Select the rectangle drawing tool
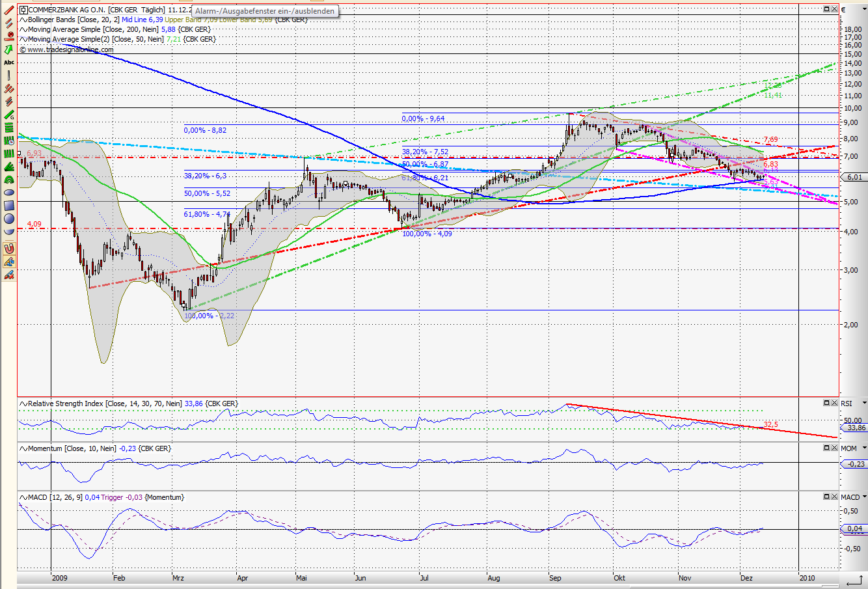The image size is (868, 589). [9, 205]
